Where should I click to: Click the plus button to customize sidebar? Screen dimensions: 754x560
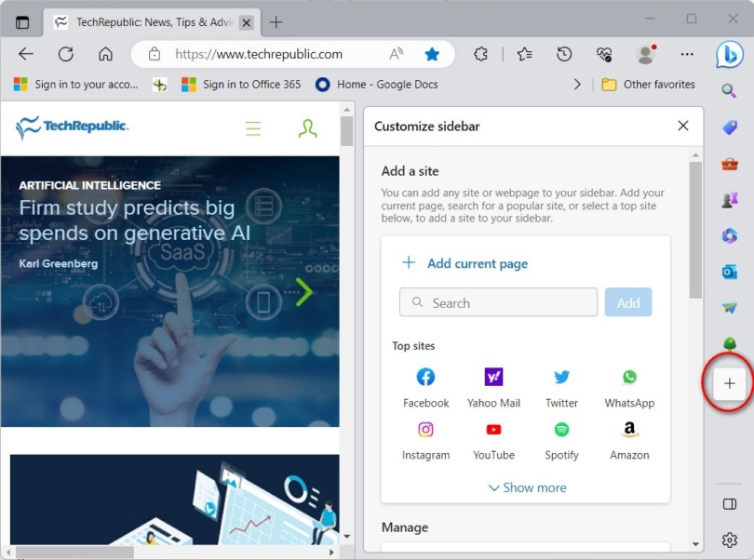coord(730,383)
